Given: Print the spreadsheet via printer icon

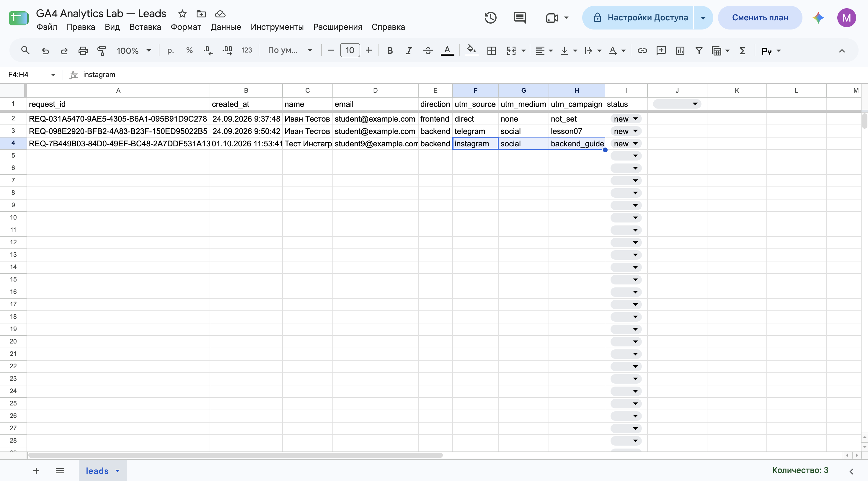Looking at the screenshot, I should point(83,51).
